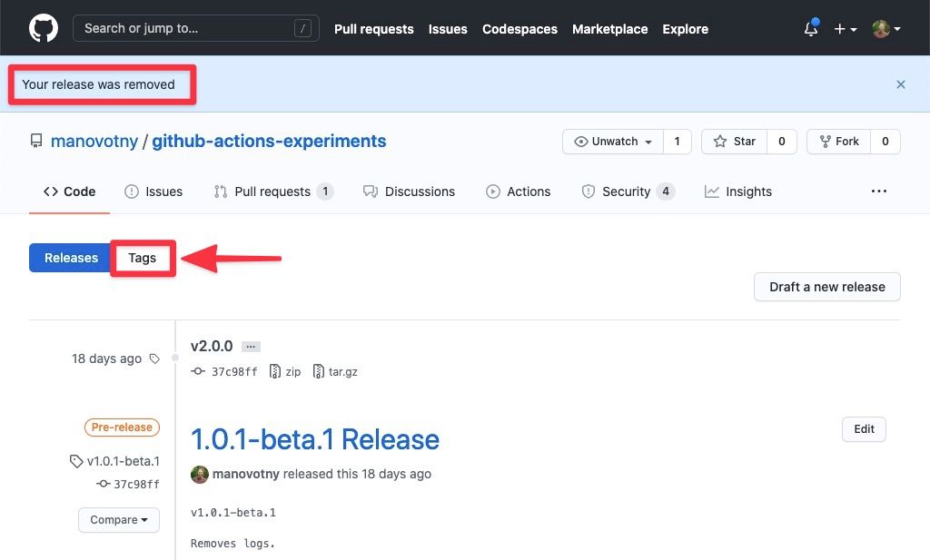
Task: Open the 1.0.1-beta.1 Release title
Action: point(315,439)
